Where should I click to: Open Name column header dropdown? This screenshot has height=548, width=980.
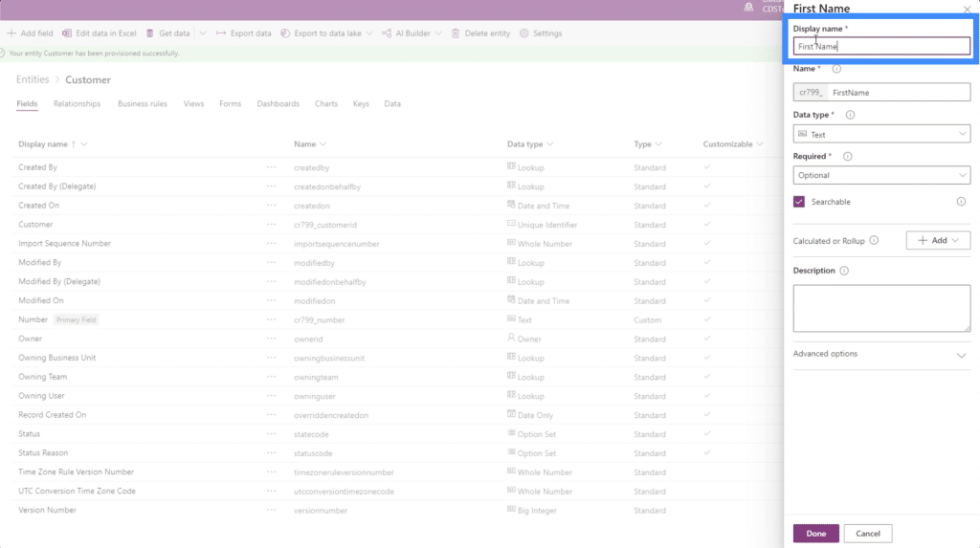[x=323, y=144]
